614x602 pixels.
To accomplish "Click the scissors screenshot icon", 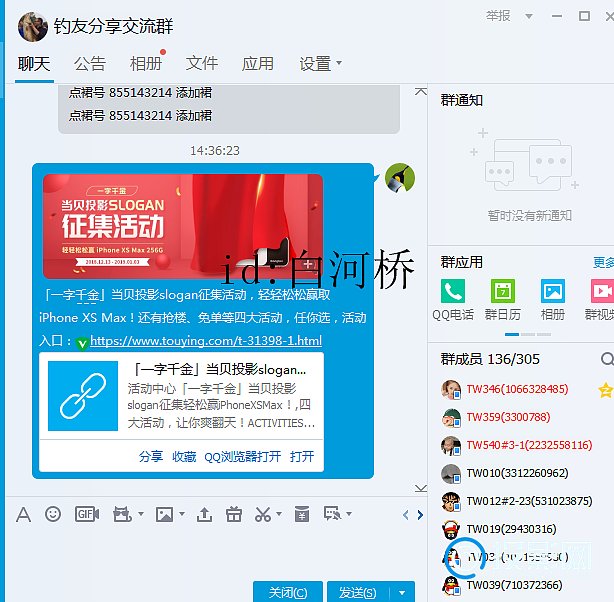I will pos(263,514).
